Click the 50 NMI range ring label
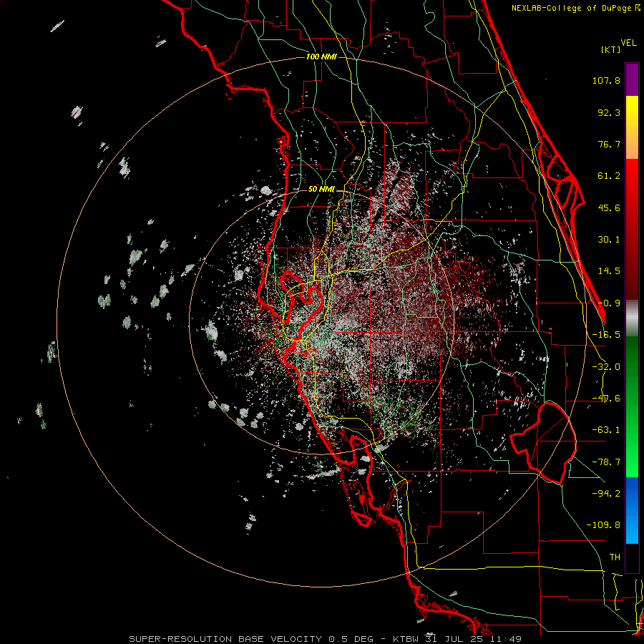Image resolution: width=644 pixels, height=644 pixels. [x=321, y=190]
